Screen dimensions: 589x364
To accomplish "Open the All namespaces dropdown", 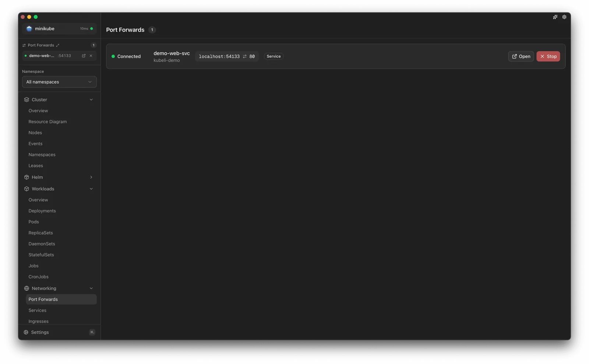I will [x=59, y=82].
